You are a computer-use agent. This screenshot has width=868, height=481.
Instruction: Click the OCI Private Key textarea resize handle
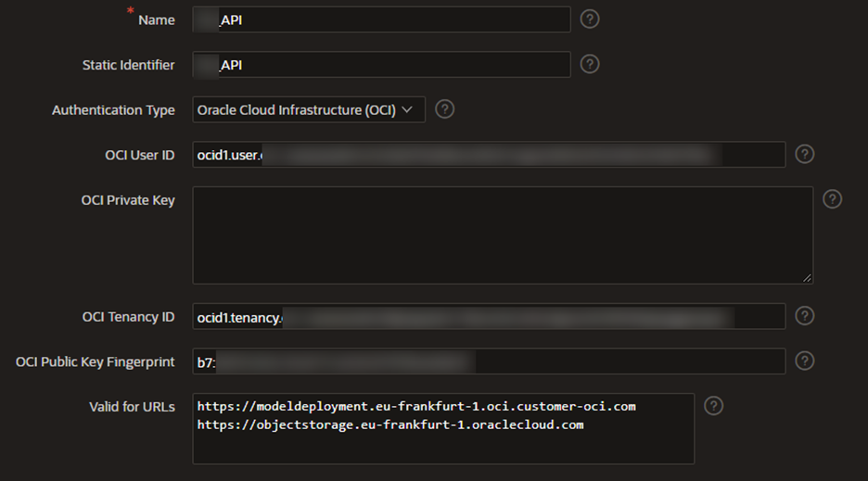pos(808,278)
